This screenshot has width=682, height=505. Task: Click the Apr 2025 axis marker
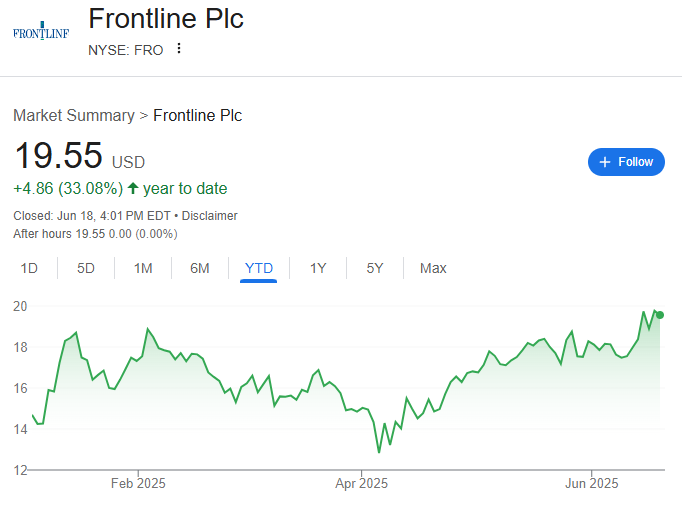[x=361, y=483]
